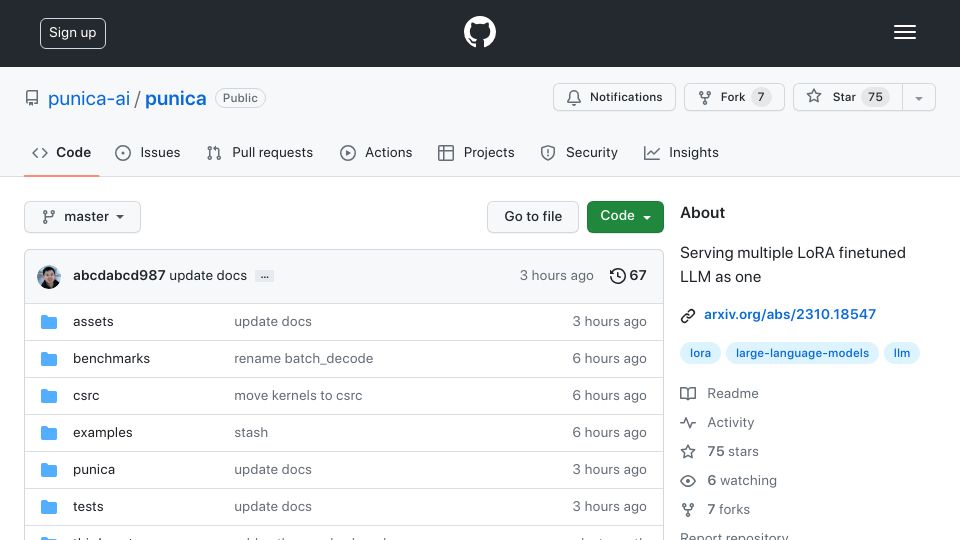Click the eye icon beside watching

688,481
